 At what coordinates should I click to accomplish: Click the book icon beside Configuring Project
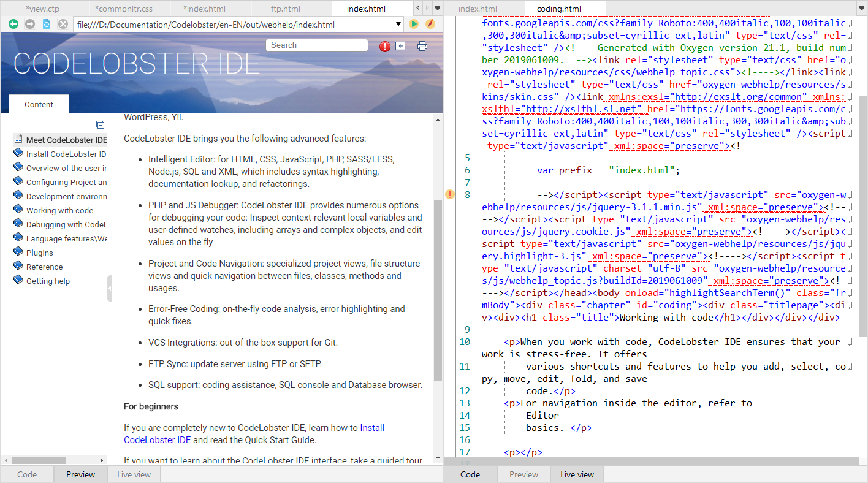click(x=18, y=181)
